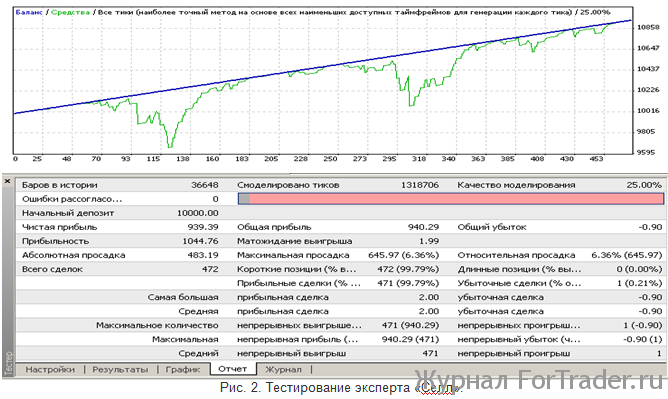Click the Матожидание выигрыша value 1.99
Image resolution: width=668 pixels, height=399 pixels.
(429, 241)
